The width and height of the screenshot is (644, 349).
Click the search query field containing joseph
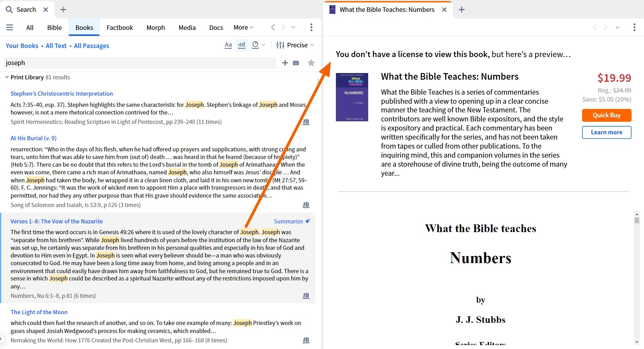click(140, 63)
